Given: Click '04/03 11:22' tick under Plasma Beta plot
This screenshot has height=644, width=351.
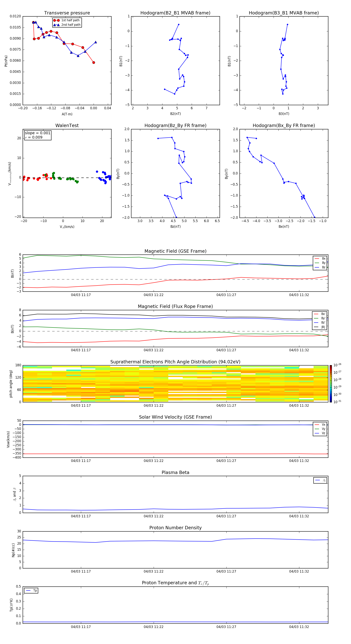Looking at the screenshot, I should tap(153, 516).
